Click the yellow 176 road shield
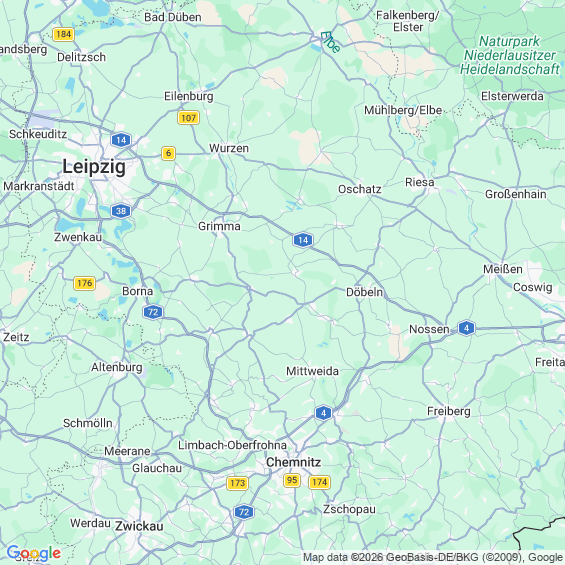The image size is (565, 565). [x=85, y=283]
